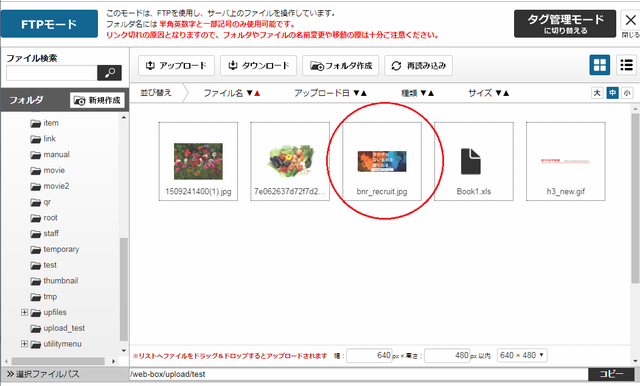Expand the utilitymenu folder plus icon
Screen dimensions: 640x386
click(x=24, y=344)
